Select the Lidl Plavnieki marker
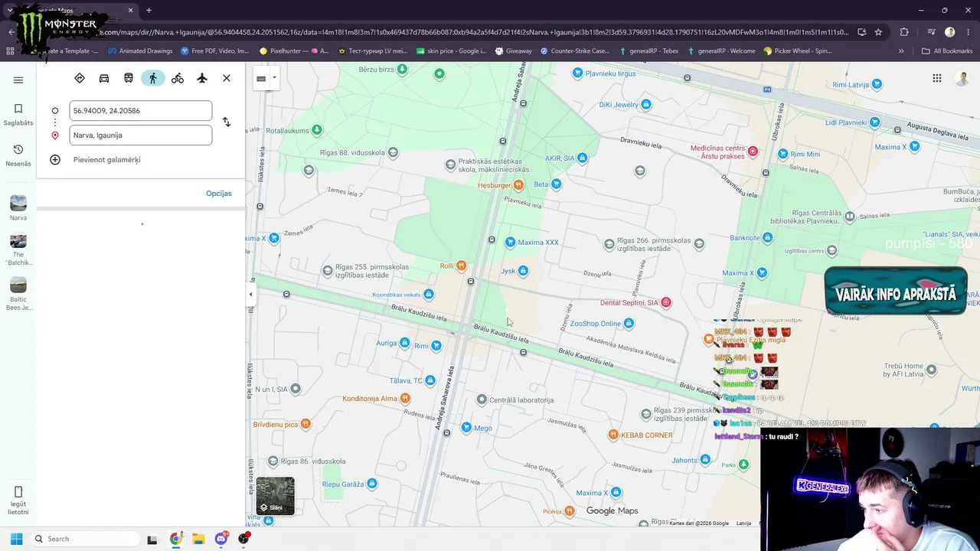Viewport: 980px width, 551px height. (874, 122)
